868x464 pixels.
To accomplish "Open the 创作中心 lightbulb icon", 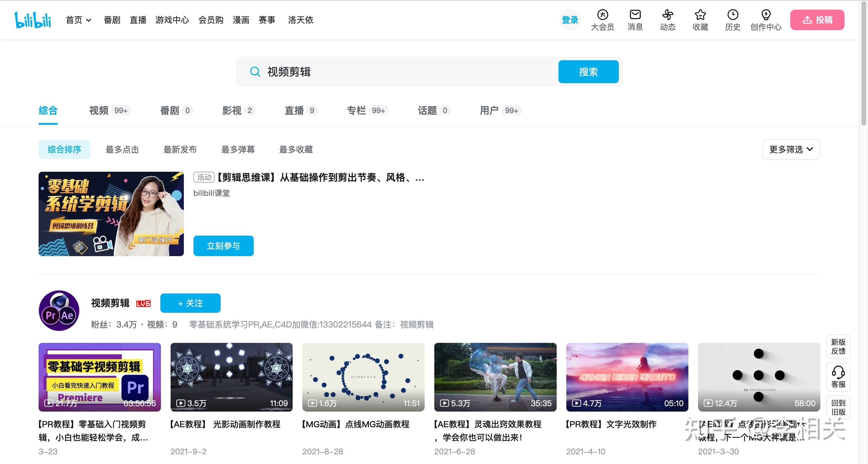I will pos(766,15).
